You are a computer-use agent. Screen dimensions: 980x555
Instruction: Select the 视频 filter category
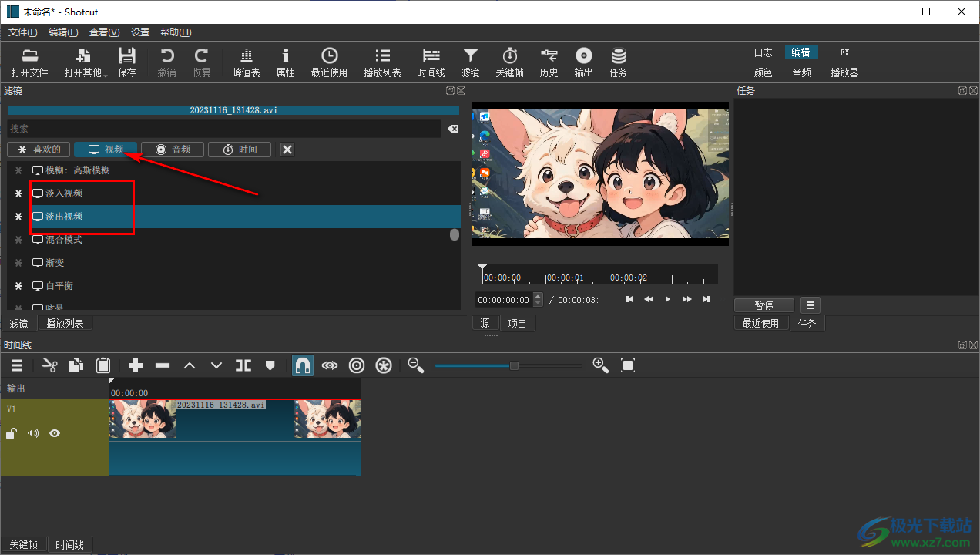pyautogui.click(x=106, y=150)
